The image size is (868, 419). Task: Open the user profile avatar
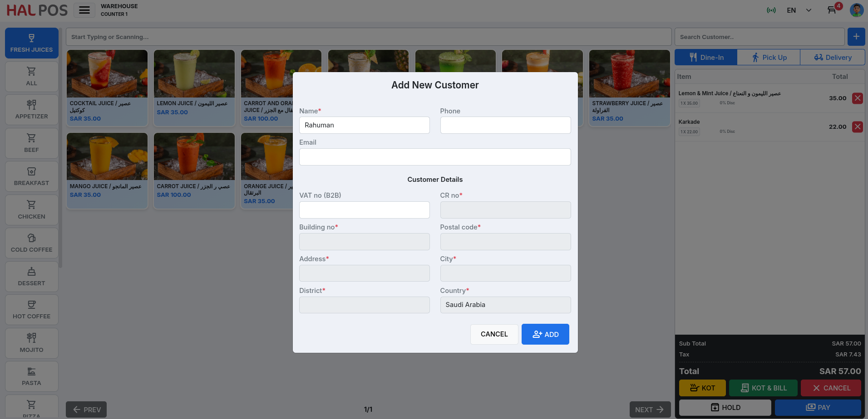pos(856,10)
